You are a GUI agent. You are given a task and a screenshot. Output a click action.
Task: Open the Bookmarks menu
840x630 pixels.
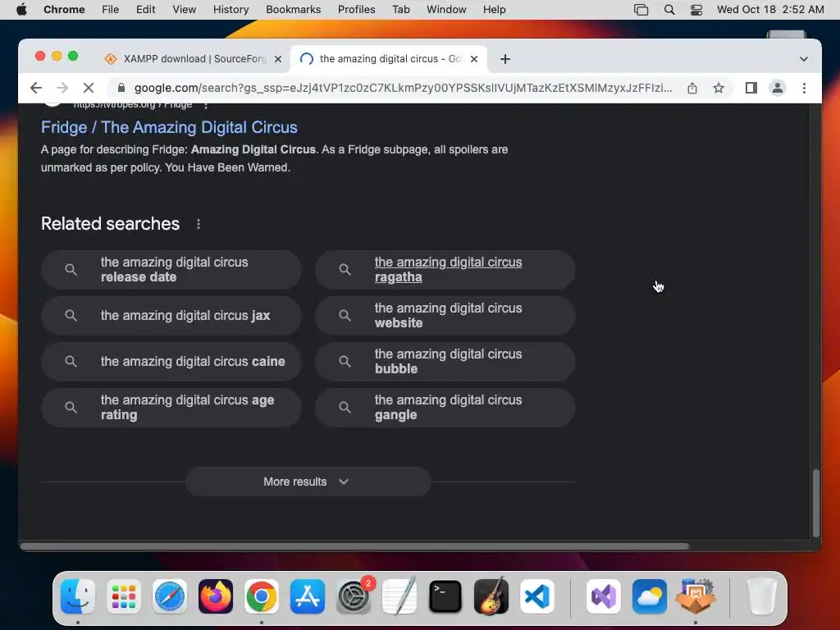coord(294,10)
